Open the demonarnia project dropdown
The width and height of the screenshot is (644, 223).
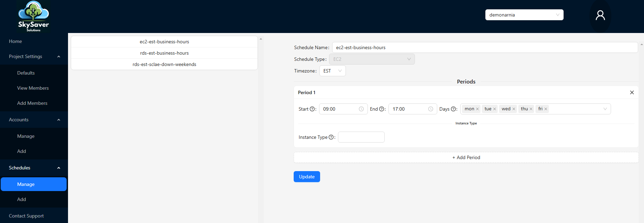(524, 15)
